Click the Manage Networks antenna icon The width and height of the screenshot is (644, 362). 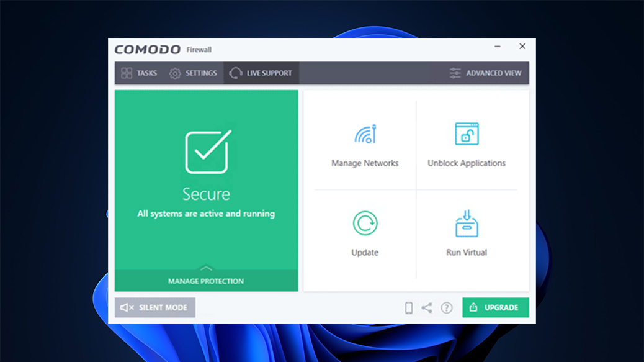point(365,134)
